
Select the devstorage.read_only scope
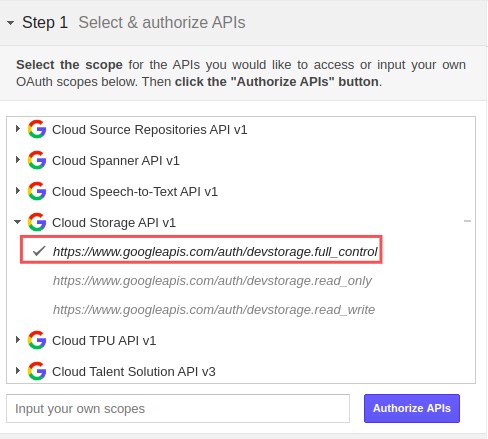pos(212,281)
